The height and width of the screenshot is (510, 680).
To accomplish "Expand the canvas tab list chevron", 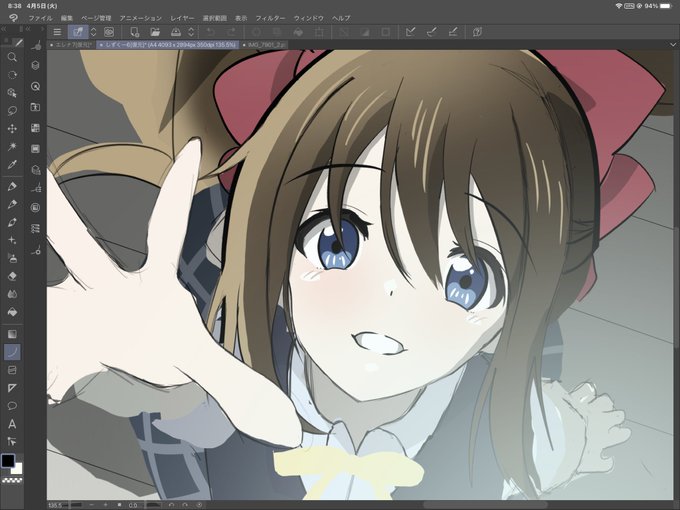I will pos(673,45).
